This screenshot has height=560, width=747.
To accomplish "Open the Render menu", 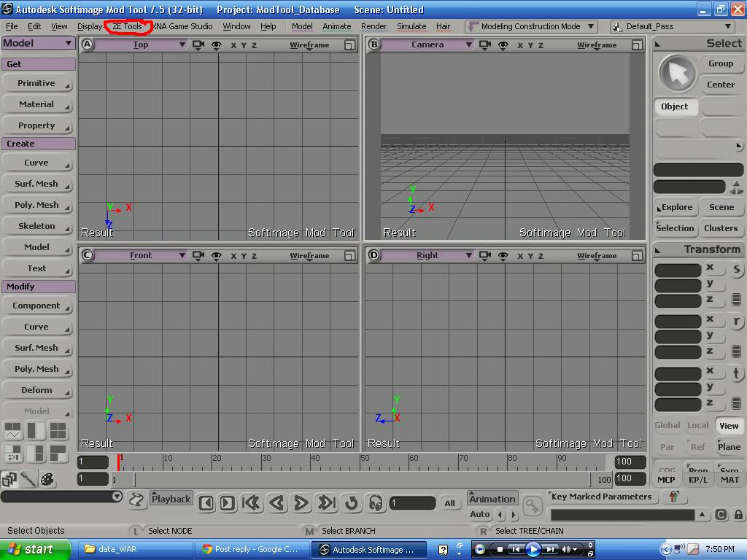I will click(x=374, y=27).
